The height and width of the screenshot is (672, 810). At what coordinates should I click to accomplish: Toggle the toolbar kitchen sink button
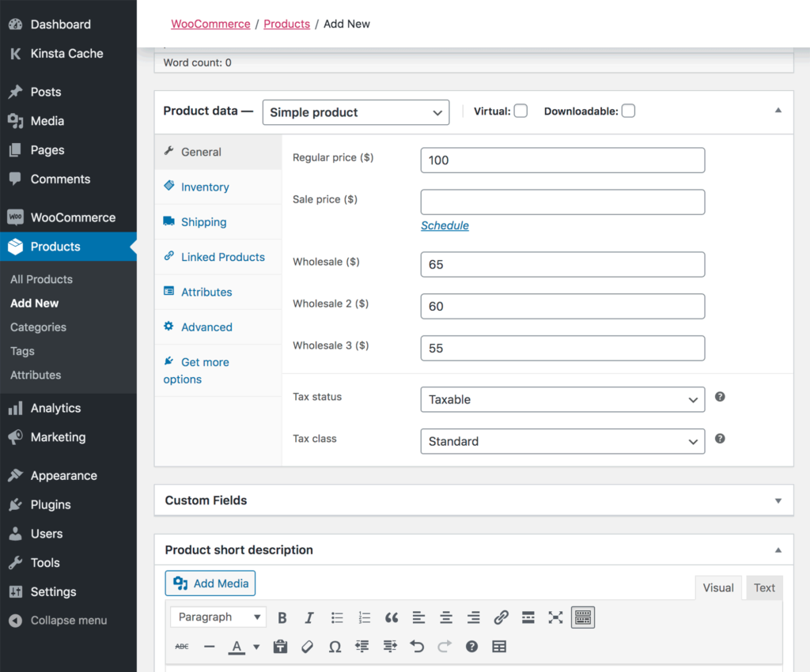583,617
